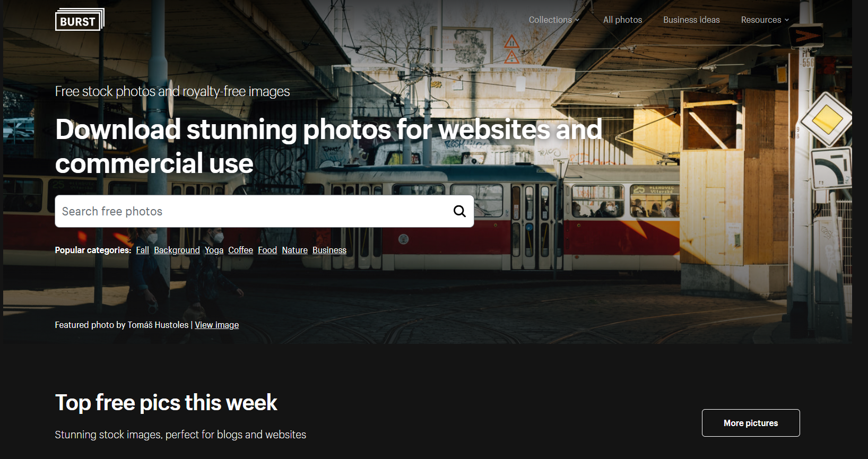Open the Coffee category link

[x=240, y=250]
